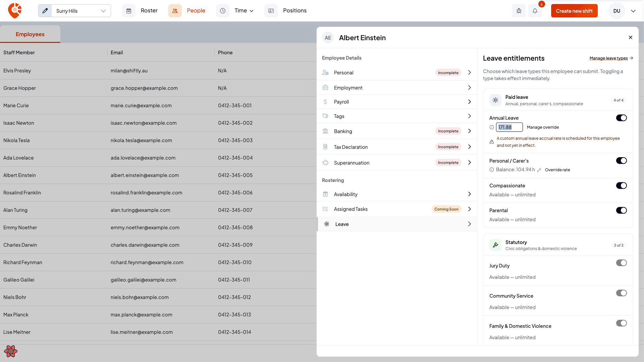Click the info icon beside Personal/Carer's balance
This screenshot has width=644, height=362.
click(x=492, y=170)
